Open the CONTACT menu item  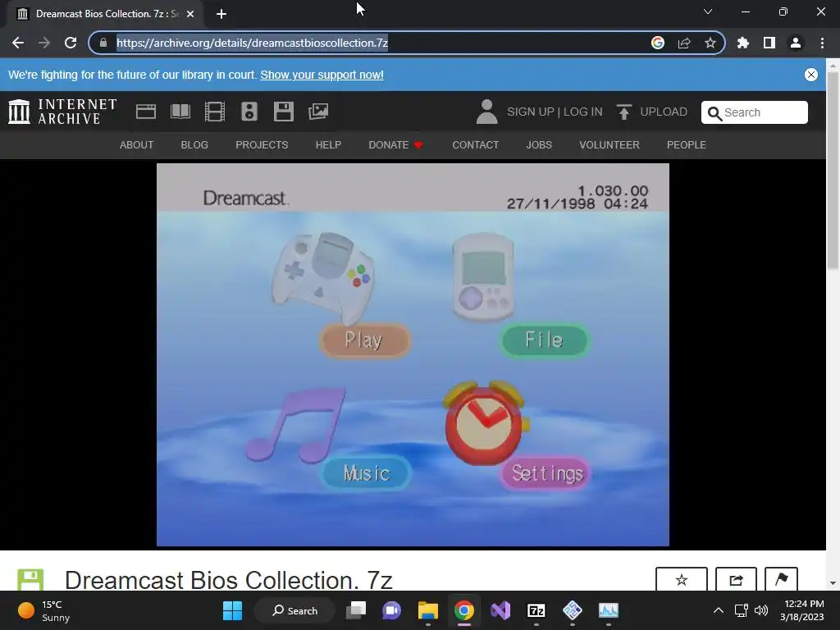(475, 144)
